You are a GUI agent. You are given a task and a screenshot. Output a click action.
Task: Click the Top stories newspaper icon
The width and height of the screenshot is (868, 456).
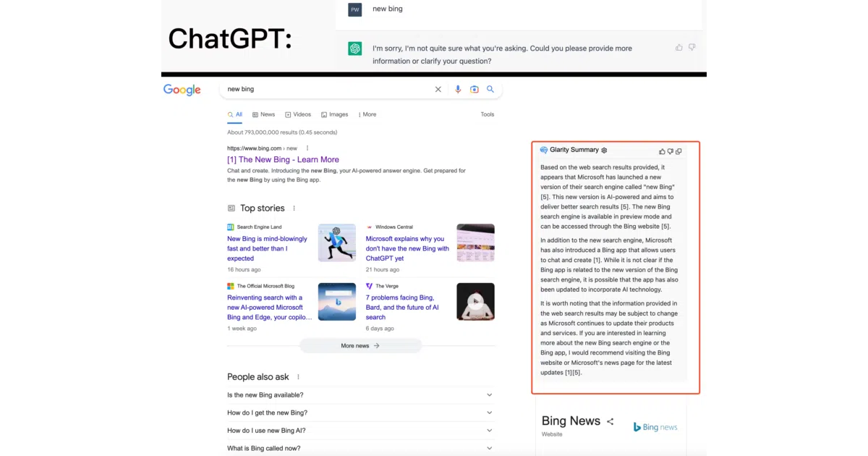[x=231, y=208]
